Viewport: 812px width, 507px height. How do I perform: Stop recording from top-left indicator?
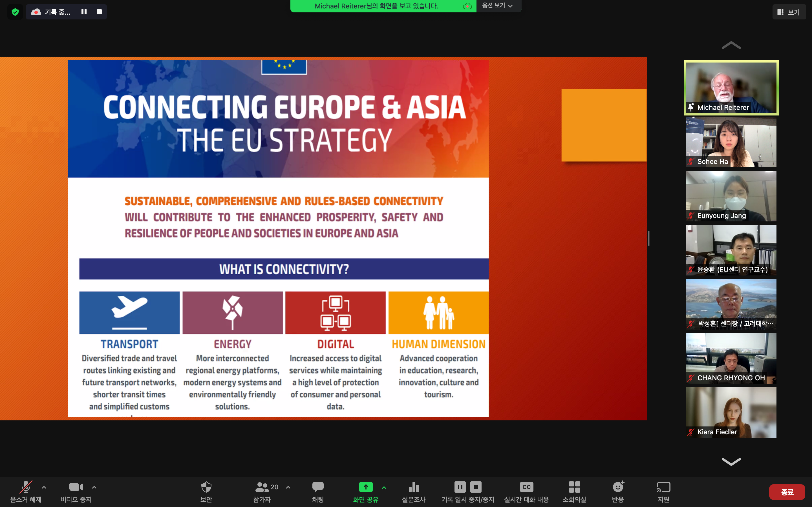[x=99, y=12]
